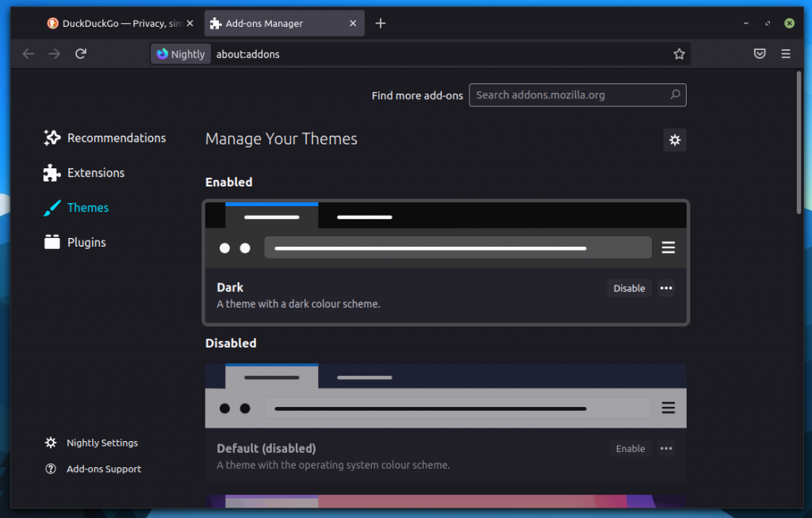Disable the Dark theme

point(629,288)
